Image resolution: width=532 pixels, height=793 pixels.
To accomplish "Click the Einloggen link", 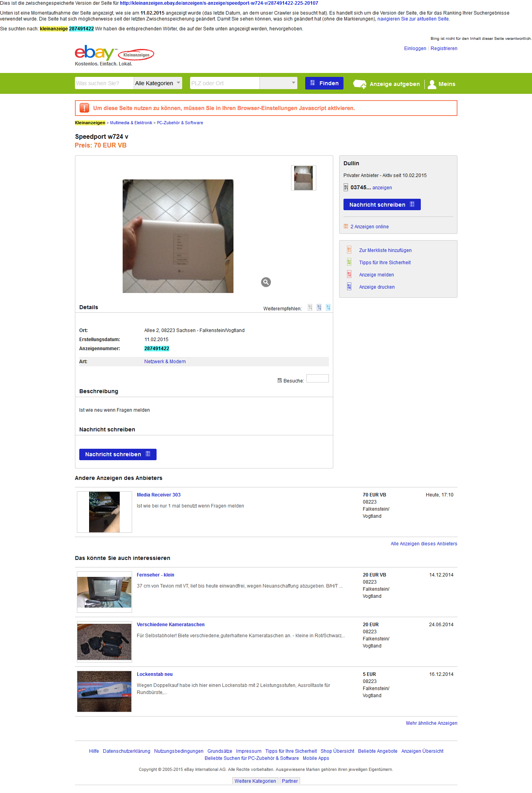I will (x=415, y=49).
